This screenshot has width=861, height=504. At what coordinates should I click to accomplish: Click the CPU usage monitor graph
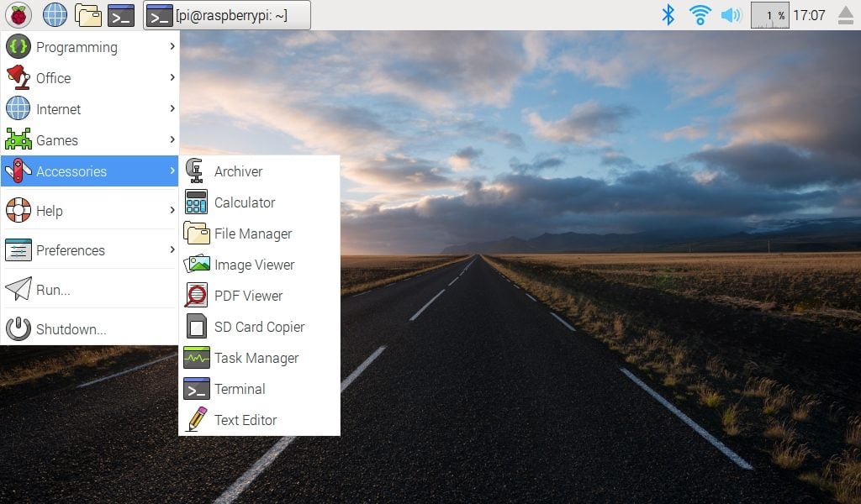pos(769,15)
